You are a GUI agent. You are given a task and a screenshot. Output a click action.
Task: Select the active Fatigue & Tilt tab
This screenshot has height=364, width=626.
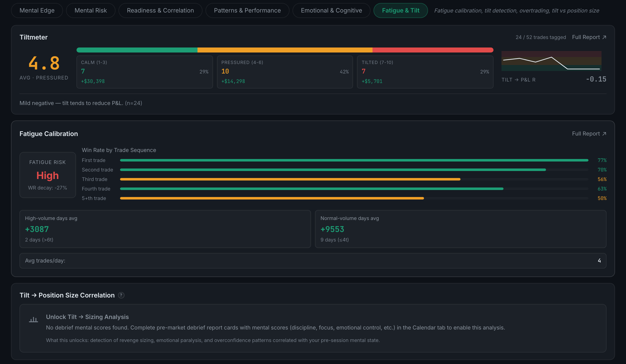pyautogui.click(x=401, y=10)
